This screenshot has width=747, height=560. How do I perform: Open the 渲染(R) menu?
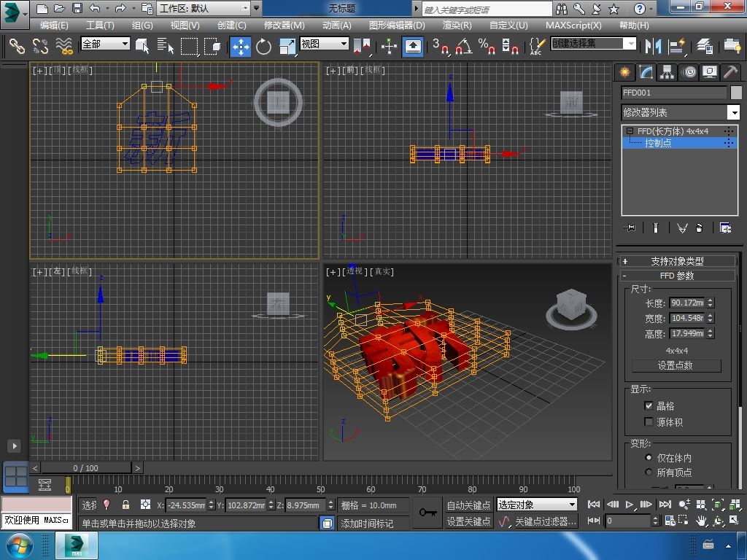[x=457, y=26]
